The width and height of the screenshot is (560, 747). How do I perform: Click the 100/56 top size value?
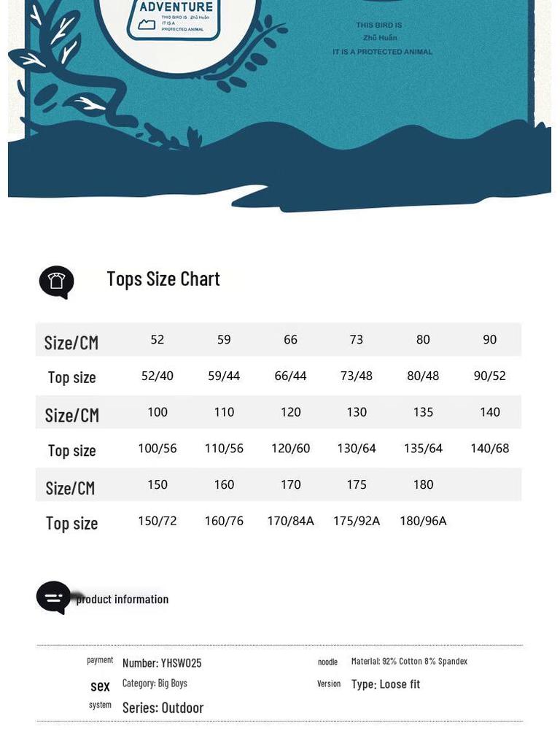157,449
